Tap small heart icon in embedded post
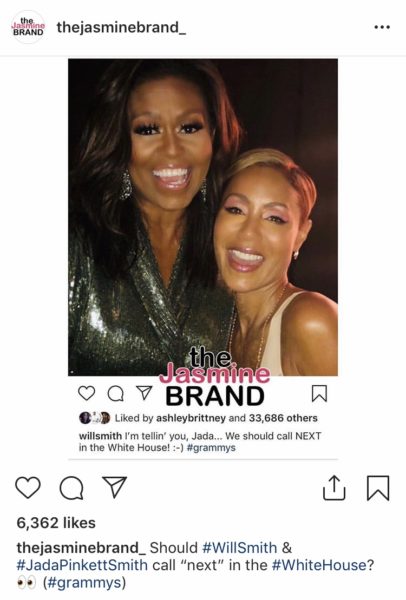The width and height of the screenshot is (406, 600). pos(86,393)
